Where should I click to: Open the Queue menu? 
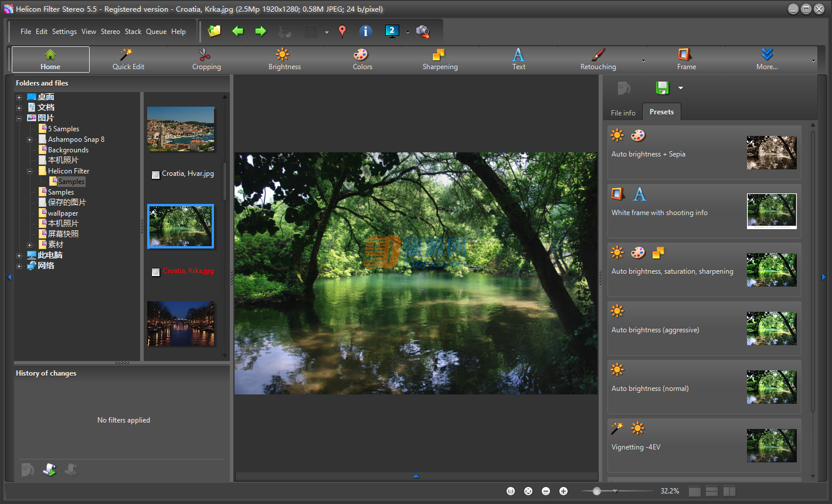pos(156,32)
